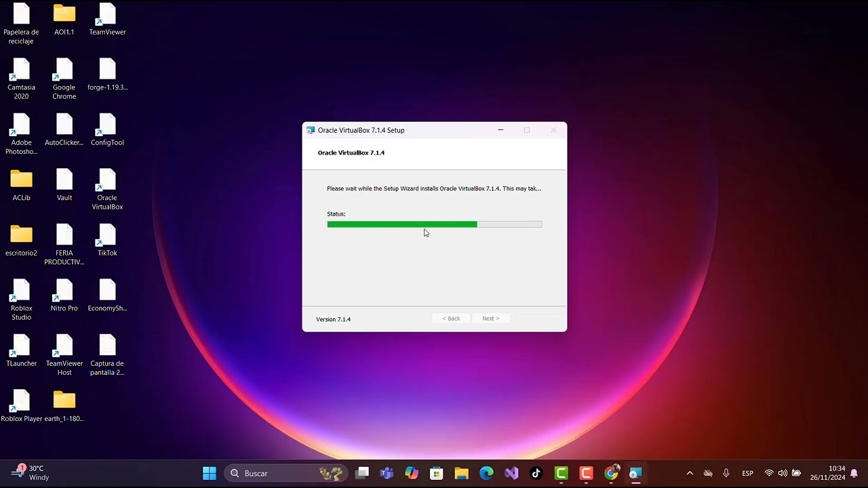Click the greyed-out Next button in setup

coord(490,319)
